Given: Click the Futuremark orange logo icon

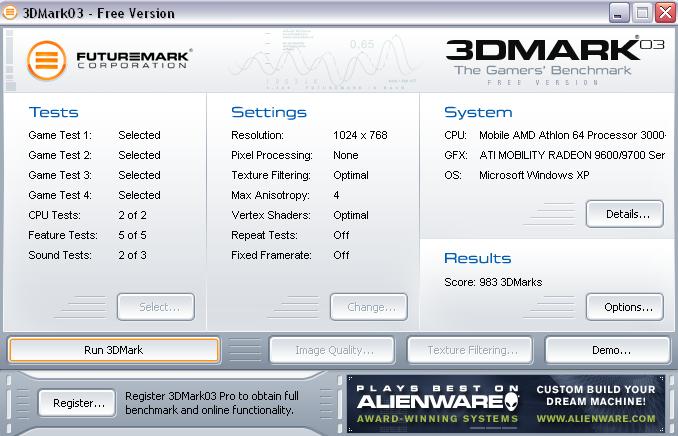Looking at the screenshot, I should click(46, 61).
